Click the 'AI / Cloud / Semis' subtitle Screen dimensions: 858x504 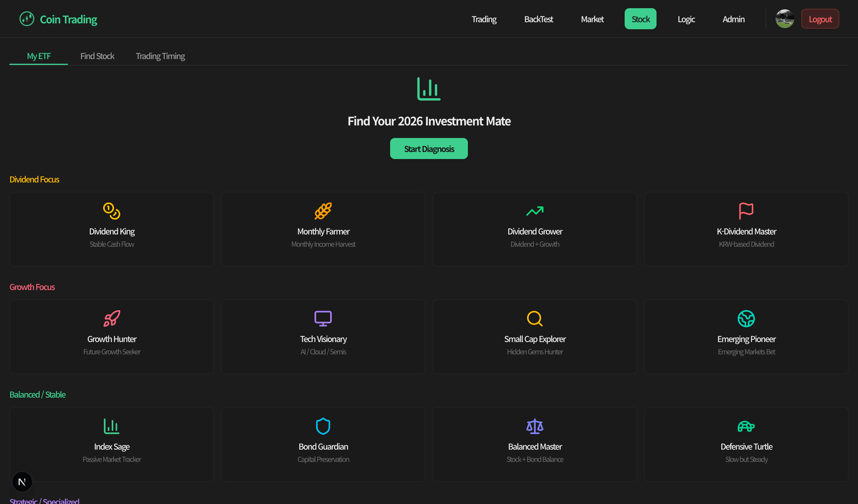[323, 351]
